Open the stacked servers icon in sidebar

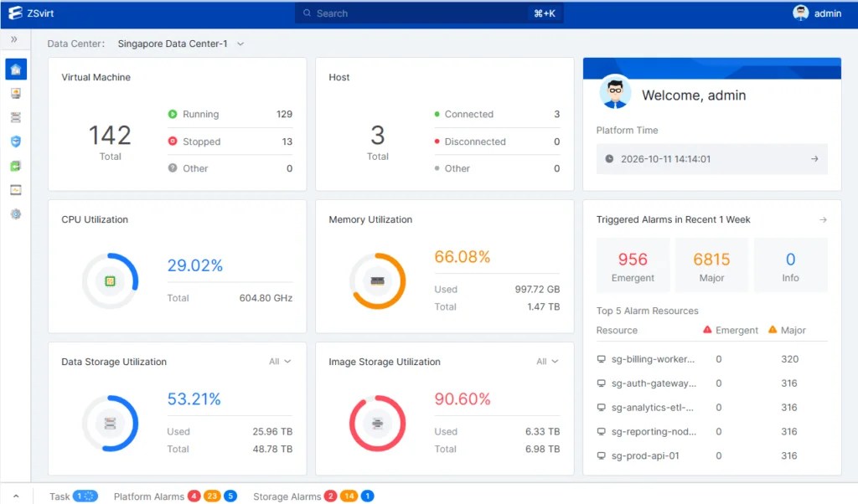pyautogui.click(x=16, y=117)
